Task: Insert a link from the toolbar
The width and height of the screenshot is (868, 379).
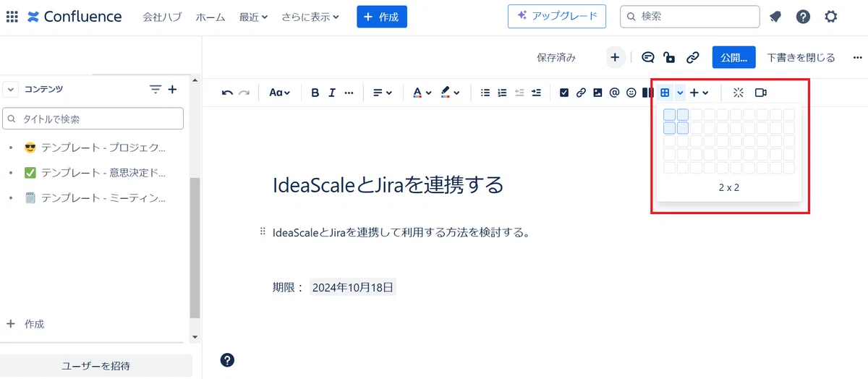Action: (581, 93)
